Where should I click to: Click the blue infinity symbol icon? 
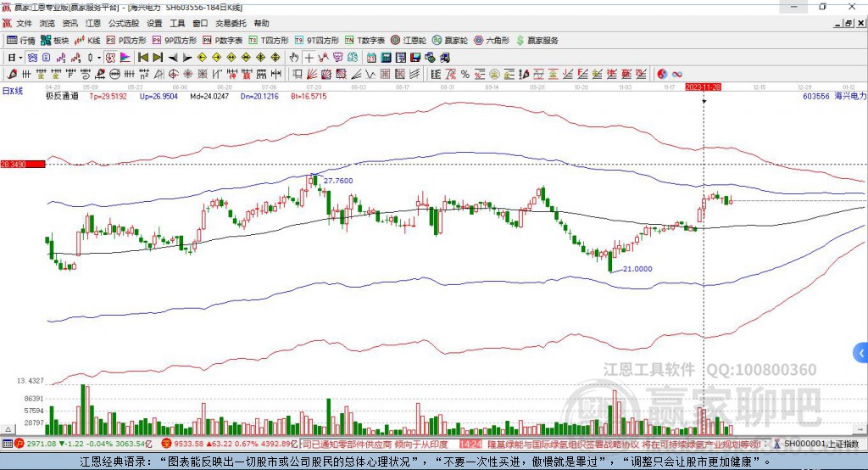pyautogui.click(x=677, y=75)
